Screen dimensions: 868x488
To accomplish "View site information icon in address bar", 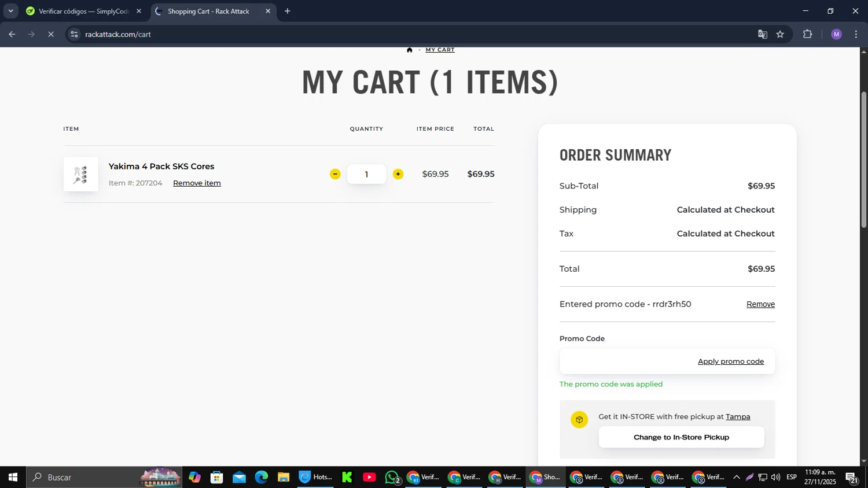I will tap(74, 34).
